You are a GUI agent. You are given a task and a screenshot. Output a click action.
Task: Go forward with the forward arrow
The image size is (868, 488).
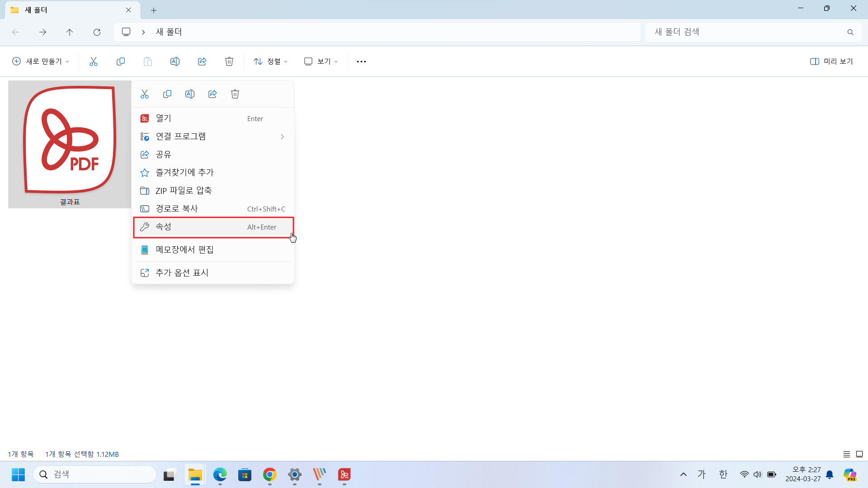point(42,32)
